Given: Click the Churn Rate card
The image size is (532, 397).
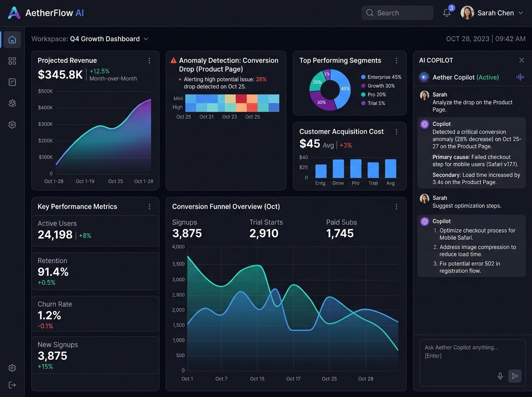Looking at the screenshot, I should point(95,314).
